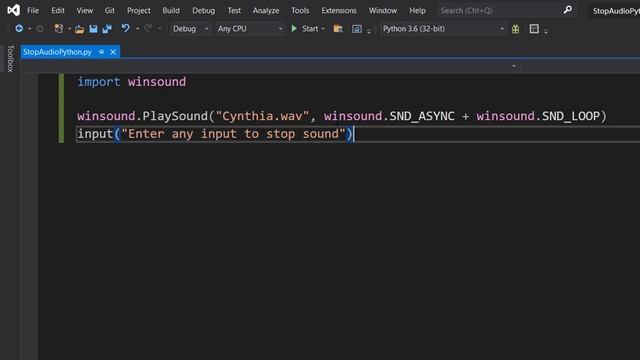640x360 pixels.
Task: Click the Save All icon
Action: (107, 29)
